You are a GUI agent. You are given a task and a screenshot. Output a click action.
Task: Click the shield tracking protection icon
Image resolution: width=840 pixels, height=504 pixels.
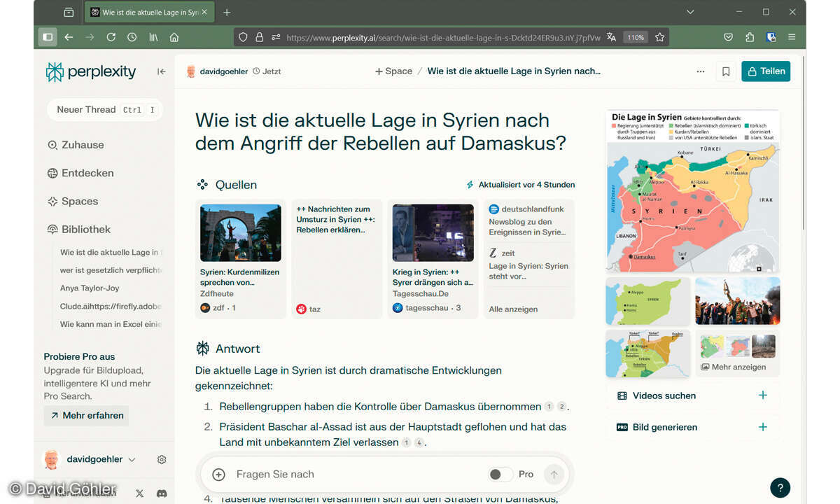click(244, 37)
